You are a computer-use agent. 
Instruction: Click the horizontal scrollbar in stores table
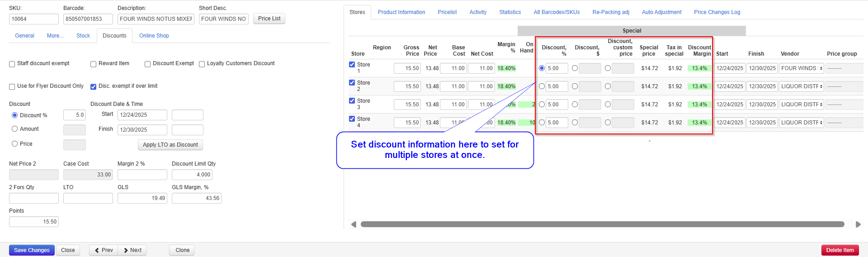point(602,224)
